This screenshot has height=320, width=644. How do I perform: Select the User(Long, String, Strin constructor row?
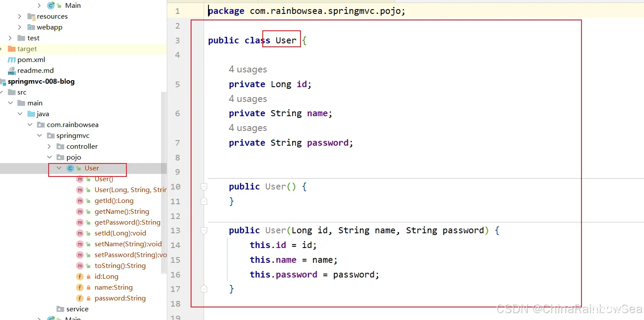coord(83,190)
